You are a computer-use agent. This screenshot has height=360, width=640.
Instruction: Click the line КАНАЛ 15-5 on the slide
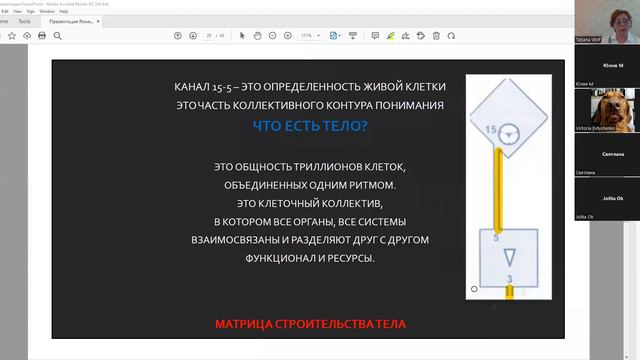click(310, 87)
